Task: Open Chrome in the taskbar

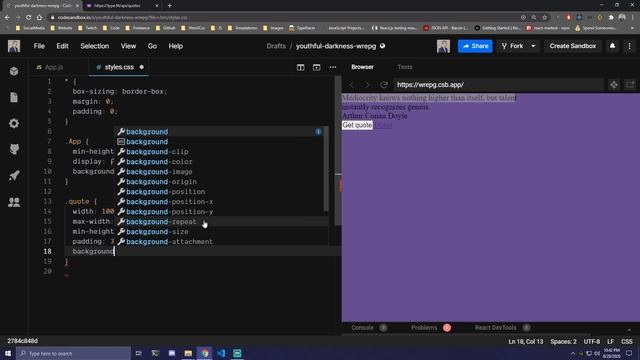Action: click(x=204, y=353)
